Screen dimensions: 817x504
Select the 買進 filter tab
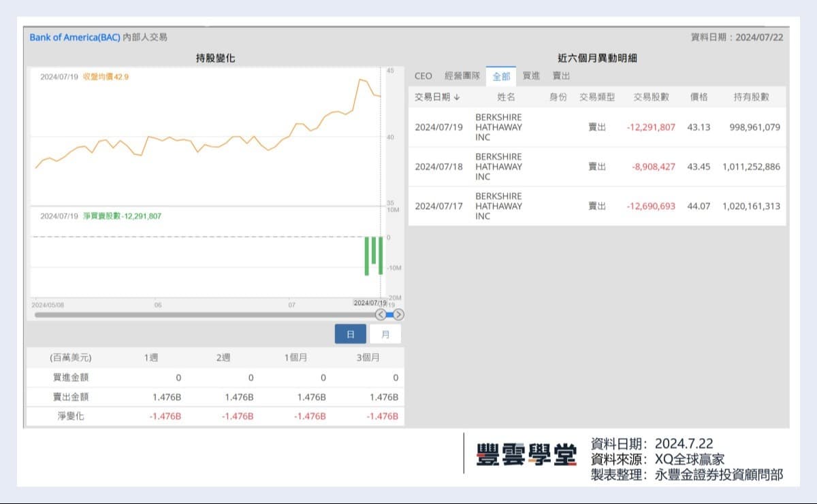(x=531, y=76)
